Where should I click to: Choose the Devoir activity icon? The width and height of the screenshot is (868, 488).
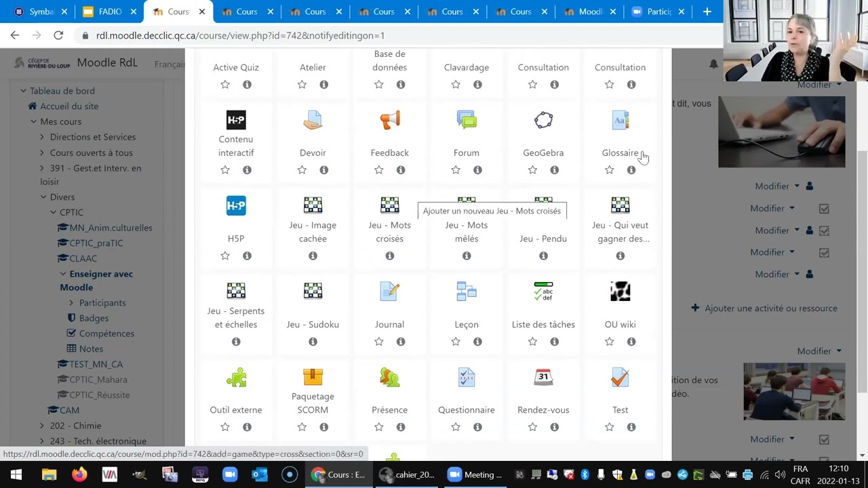313,120
